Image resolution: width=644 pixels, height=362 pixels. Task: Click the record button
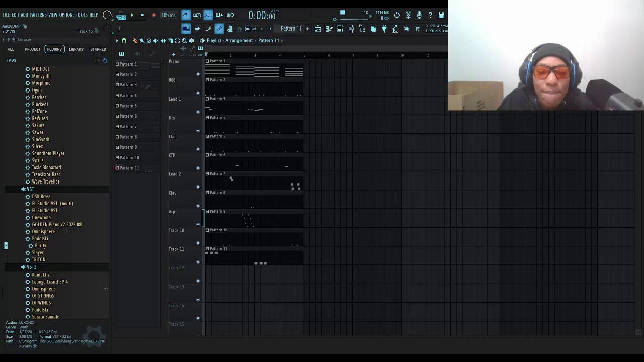pyautogui.click(x=154, y=15)
